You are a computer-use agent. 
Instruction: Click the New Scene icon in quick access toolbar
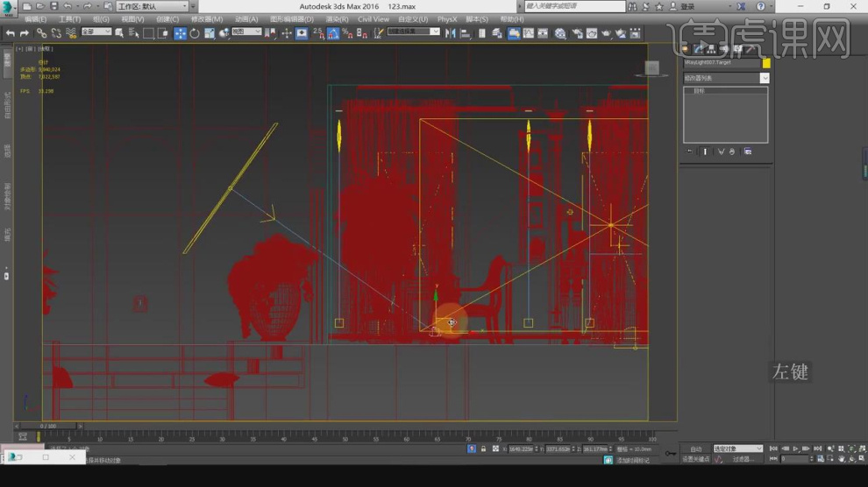(26, 7)
